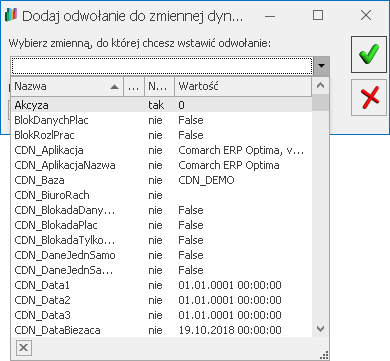The height and width of the screenshot is (361, 390).
Task: Select the Akcyza variable row
Action: click(162, 105)
